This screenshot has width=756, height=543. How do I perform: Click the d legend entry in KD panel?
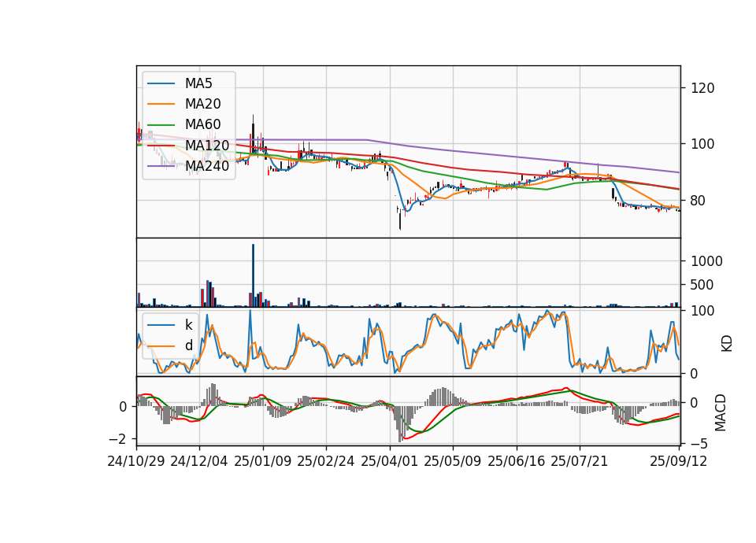click(x=170, y=345)
